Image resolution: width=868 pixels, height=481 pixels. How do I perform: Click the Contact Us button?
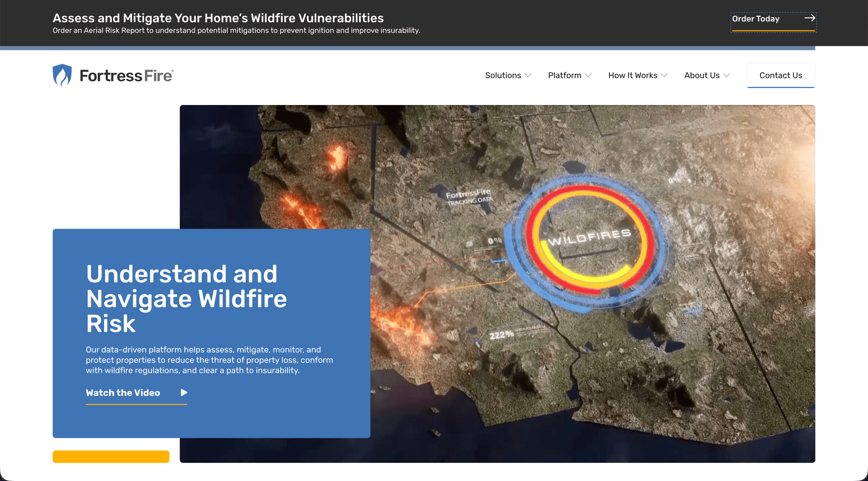click(780, 75)
